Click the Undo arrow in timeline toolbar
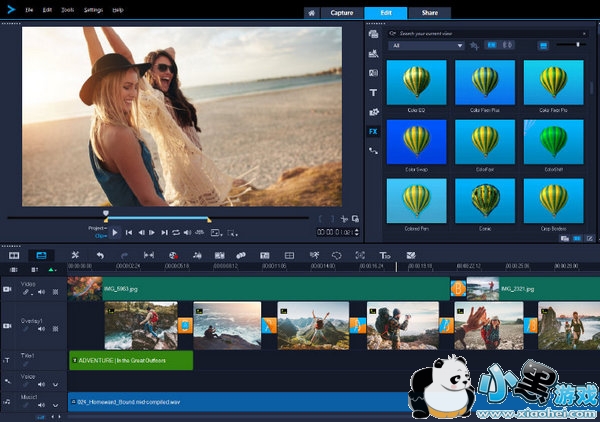 click(x=99, y=255)
